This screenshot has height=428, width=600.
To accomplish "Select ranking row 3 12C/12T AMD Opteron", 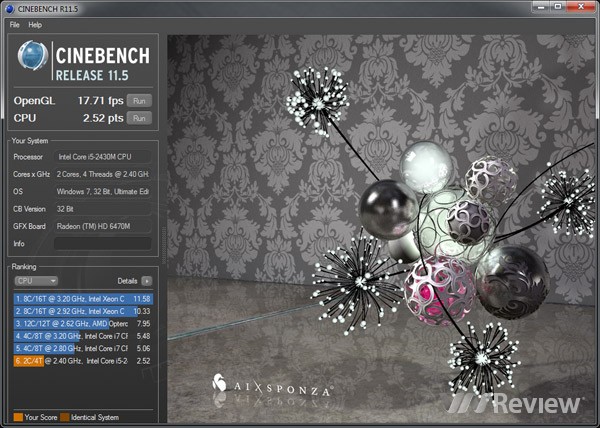I will (x=83, y=324).
